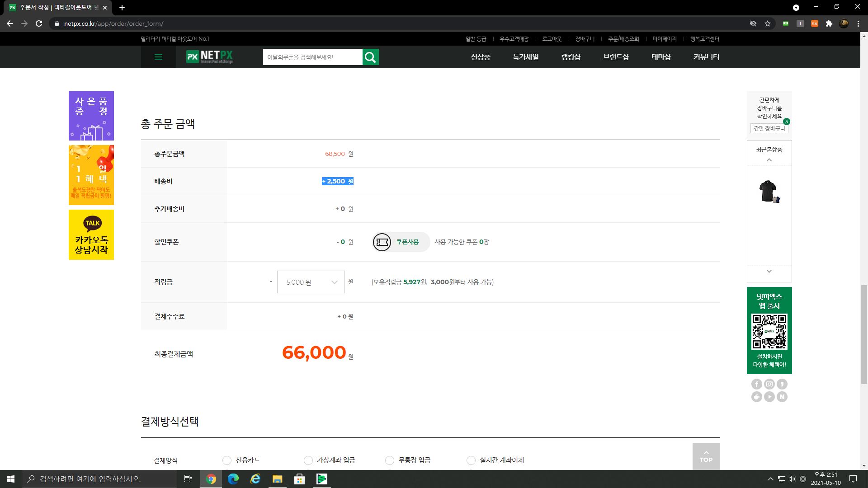This screenshot has height=488, width=868.
Task: Bookmark this page with the star icon
Action: (768, 23)
